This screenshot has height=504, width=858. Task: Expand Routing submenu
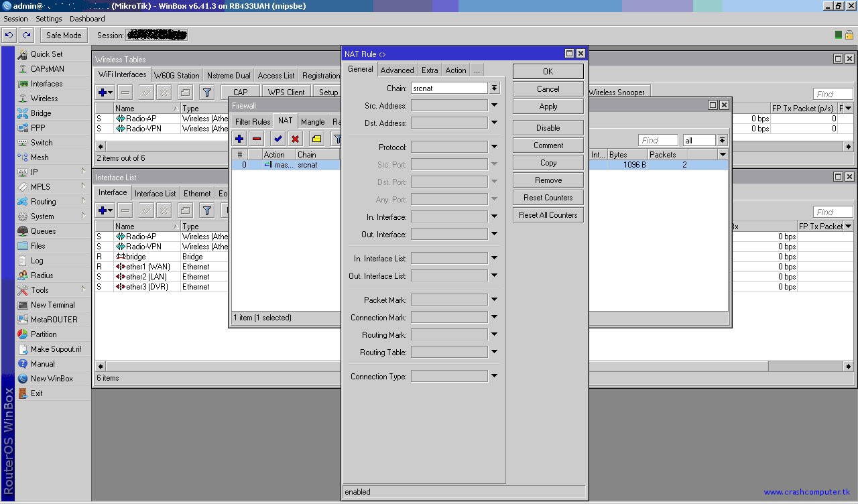52,202
